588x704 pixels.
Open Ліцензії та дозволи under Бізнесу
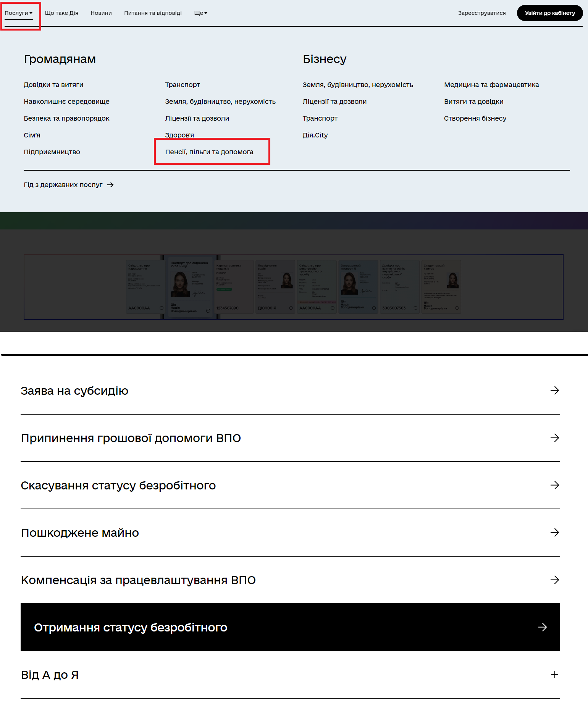[x=334, y=102]
